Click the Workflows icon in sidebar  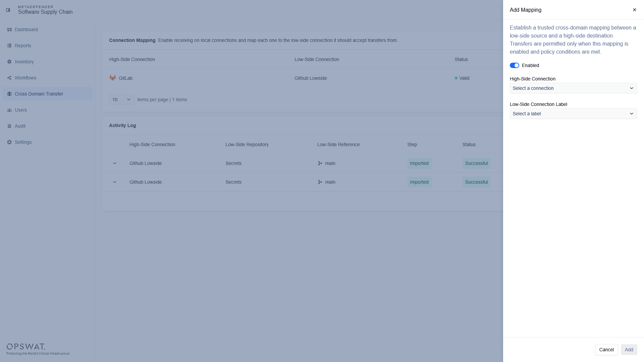click(9, 78)
